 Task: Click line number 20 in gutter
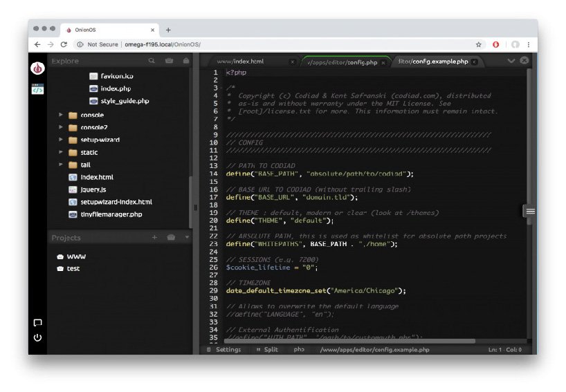click(214, 221)
